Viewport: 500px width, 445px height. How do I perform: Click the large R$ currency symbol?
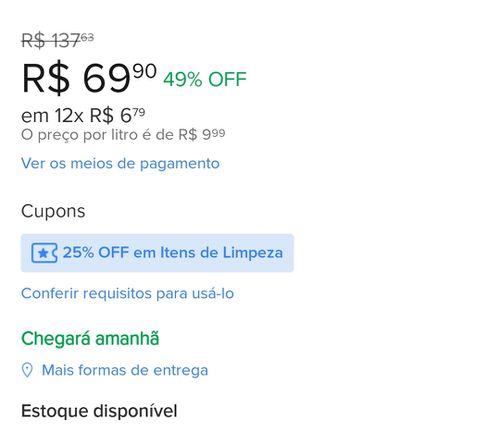pyautogui.click(x=46, y=79)
